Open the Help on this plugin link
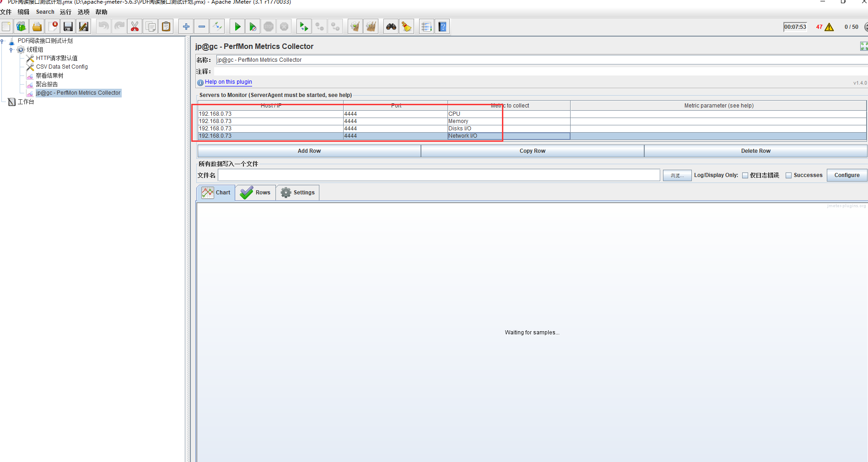This screenshot has height=462, width=868. pos(228,82)
